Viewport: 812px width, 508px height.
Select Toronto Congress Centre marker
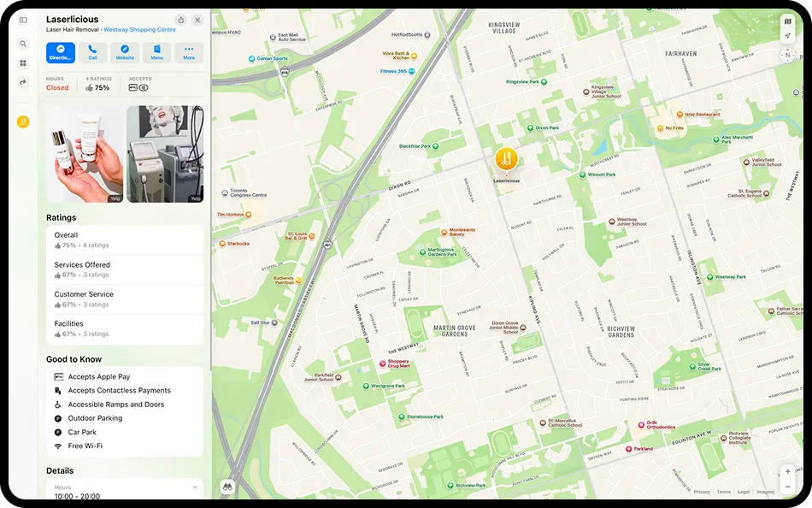pos(225,192)
